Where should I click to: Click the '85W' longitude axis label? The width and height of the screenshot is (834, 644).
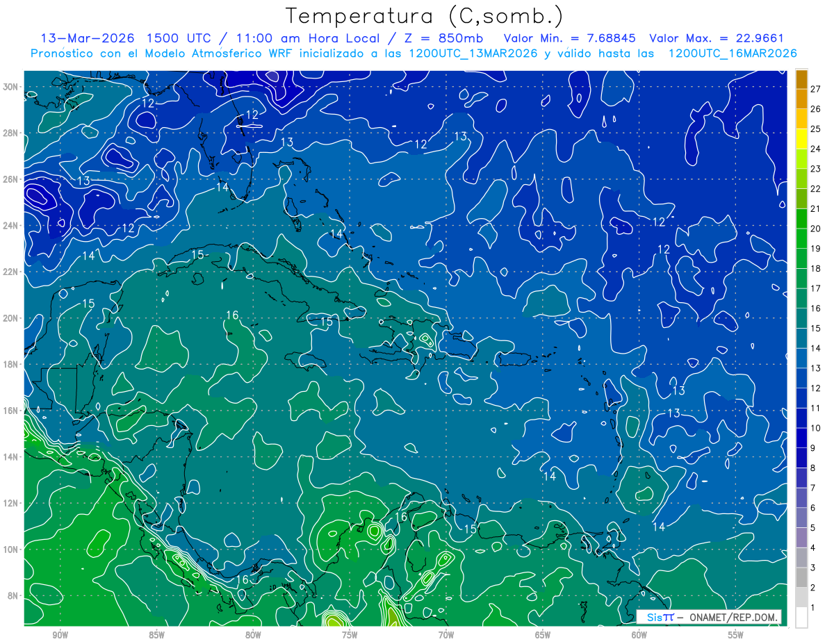pos(156,635)
